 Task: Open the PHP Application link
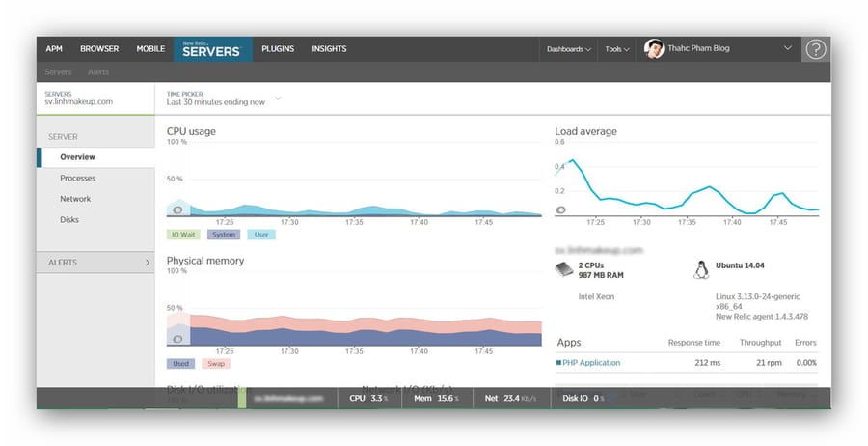click(591, 363)
